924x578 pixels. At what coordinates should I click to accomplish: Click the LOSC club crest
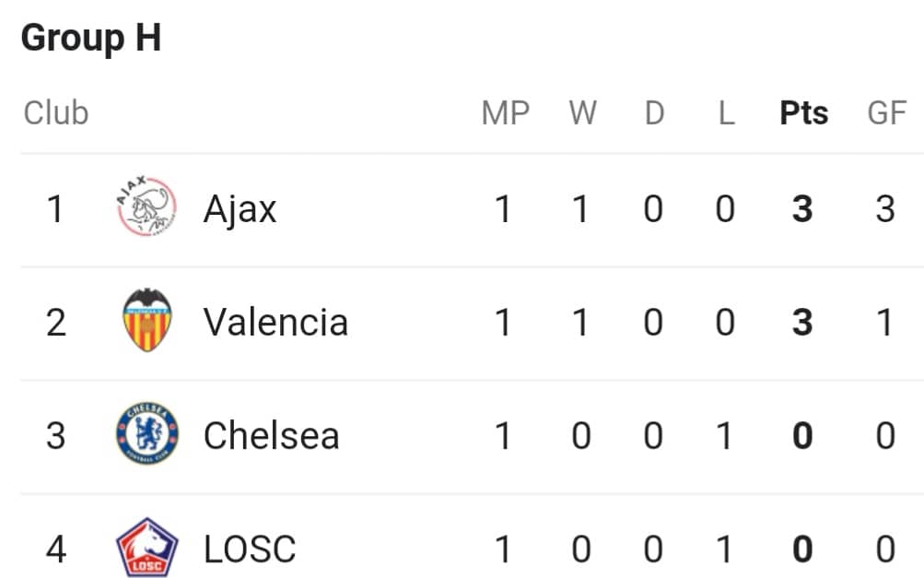click(x=146, y=548)
